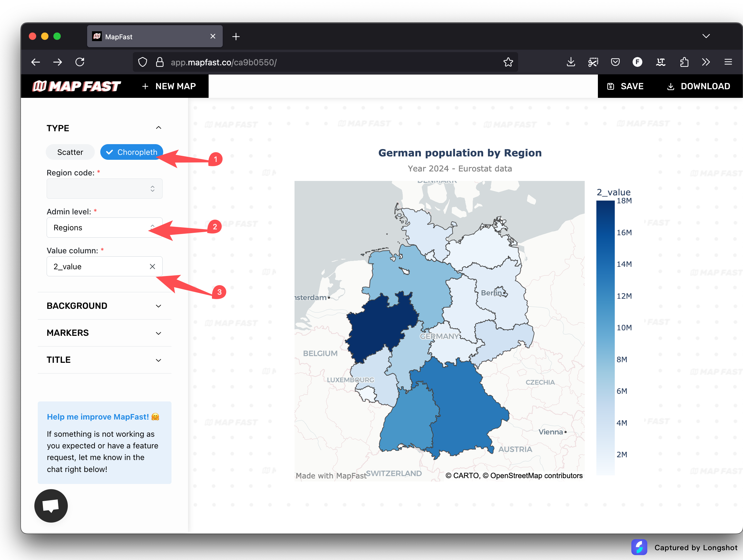Click the Pocket save icon

point(615,62)
